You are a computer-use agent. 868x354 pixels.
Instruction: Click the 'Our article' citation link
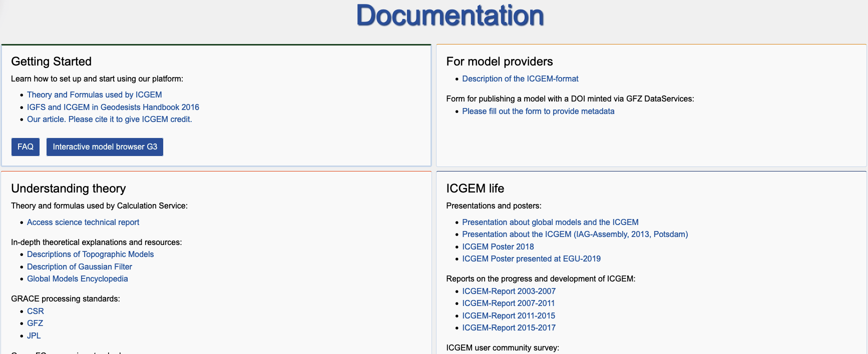point(109,119)
